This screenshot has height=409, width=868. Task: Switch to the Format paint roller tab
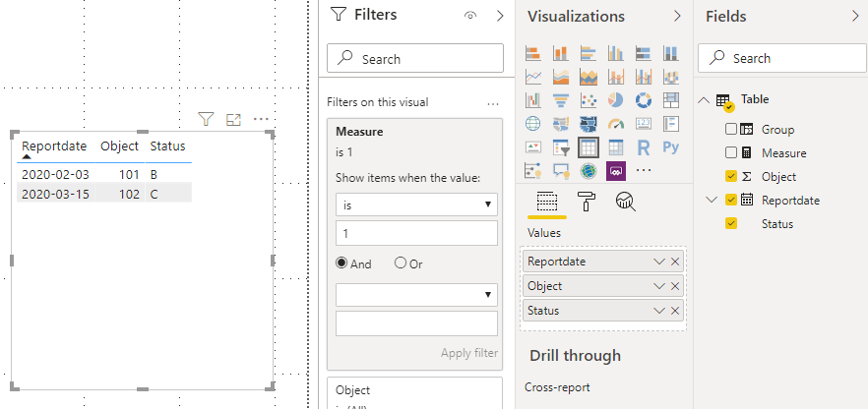pos(587,202)
